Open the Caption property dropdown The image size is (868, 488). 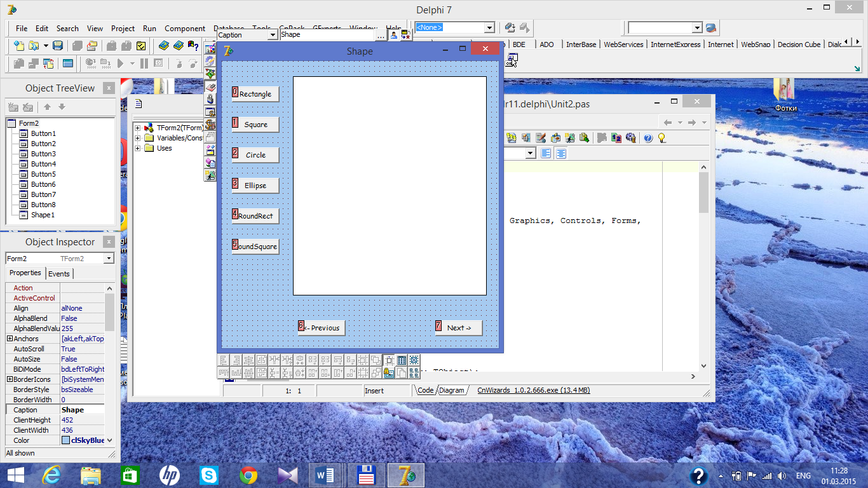click(273, 35)
